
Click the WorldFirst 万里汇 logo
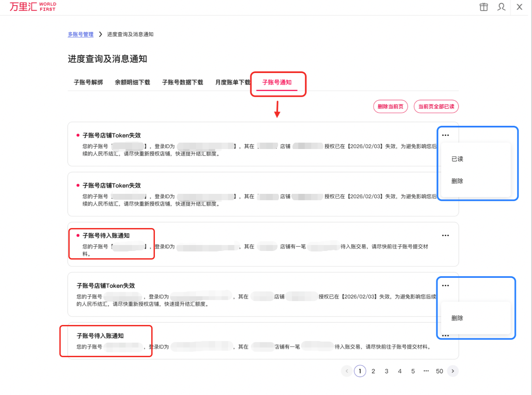(x=33, y=7)
